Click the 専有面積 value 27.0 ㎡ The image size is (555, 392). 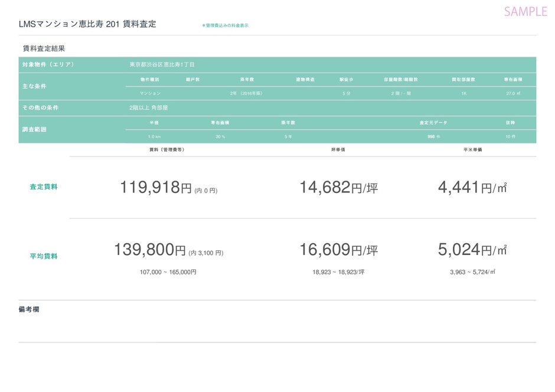pyautogui.click(x=512, y=93)
